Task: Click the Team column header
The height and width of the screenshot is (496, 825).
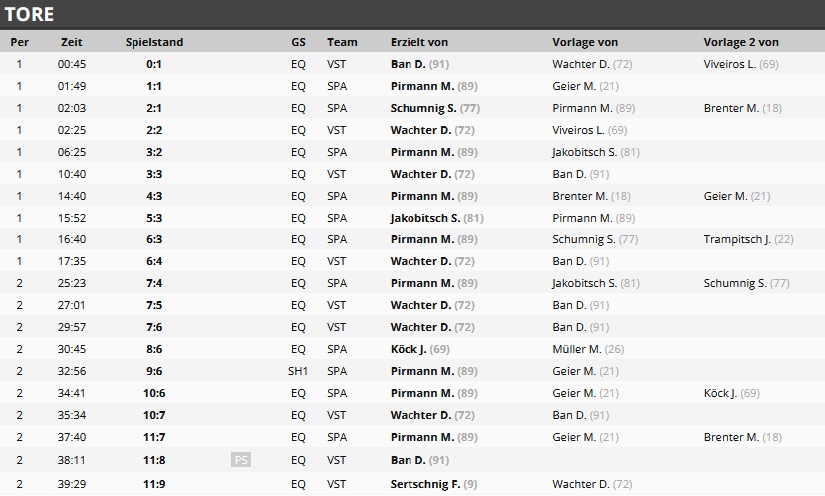Action: (342, 42)
